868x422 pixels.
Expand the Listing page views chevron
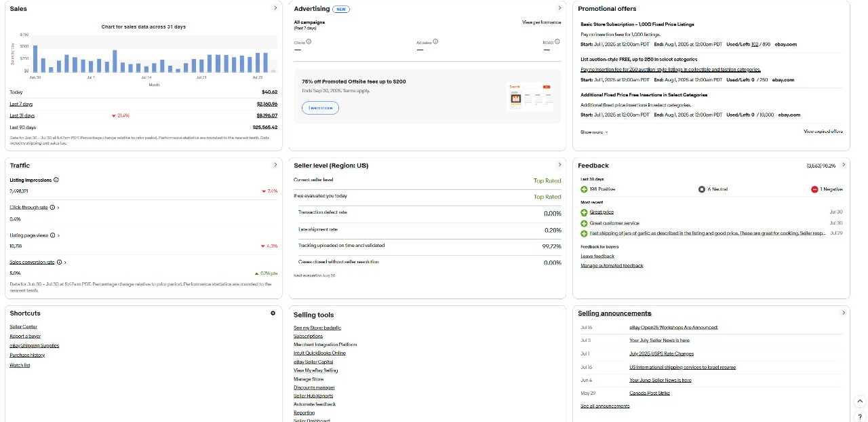click(59, 235)
